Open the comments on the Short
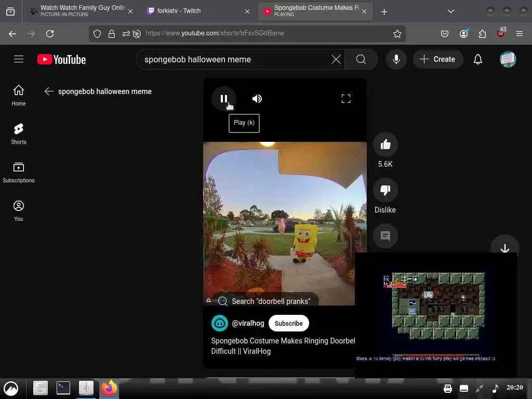Screen dimensions: 532x399 click(385, 235)
